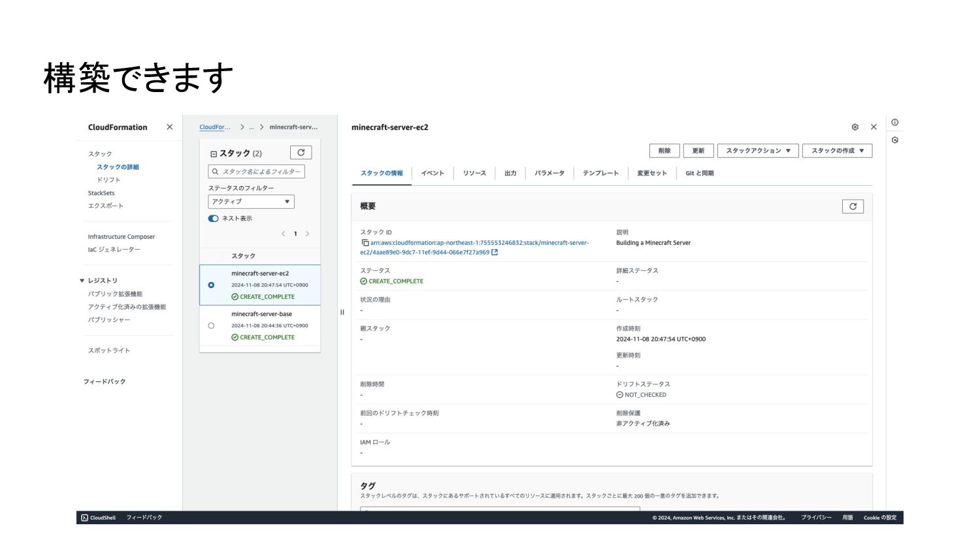
Task: Switch to the リソース tab
Action: 474,173
